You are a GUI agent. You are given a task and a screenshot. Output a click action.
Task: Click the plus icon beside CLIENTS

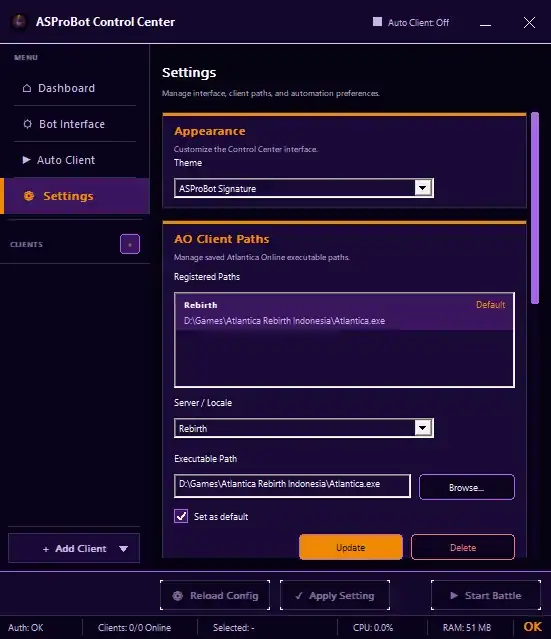tap(130, 244)
